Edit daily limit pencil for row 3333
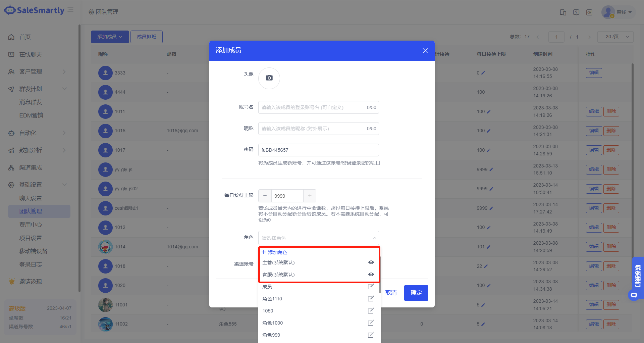 click(483, 73)
